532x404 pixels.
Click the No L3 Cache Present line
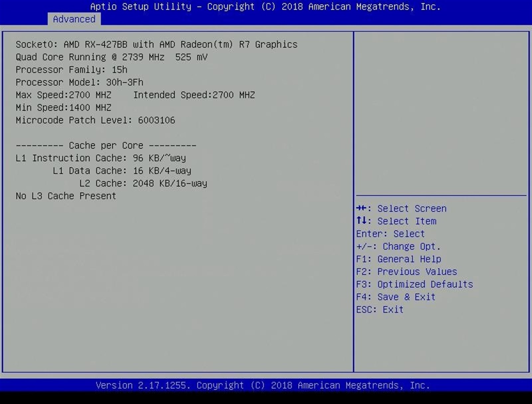pyautogui.click(x=66, y=196)
